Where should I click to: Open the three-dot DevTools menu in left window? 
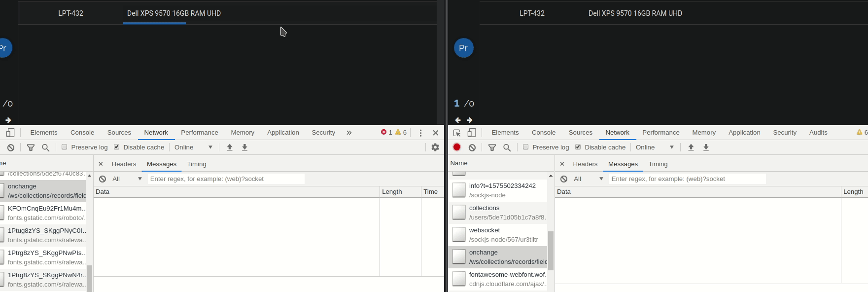tap(420, 133)
